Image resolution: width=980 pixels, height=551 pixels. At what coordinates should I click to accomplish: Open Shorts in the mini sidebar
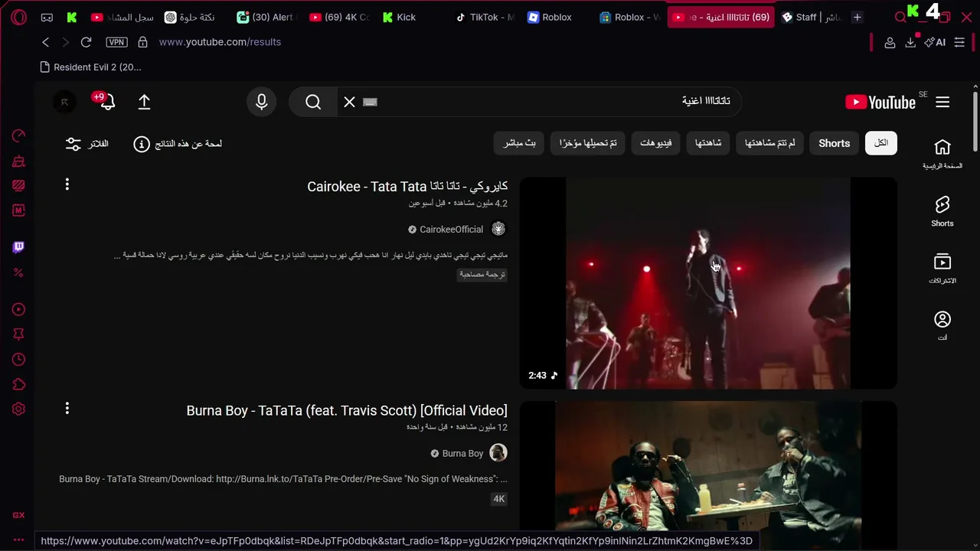[x=942, y=211]
